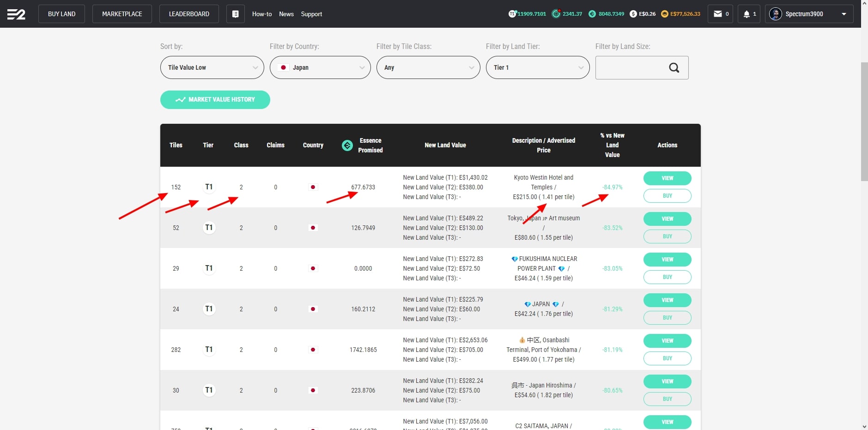Image resolution: width=868 pixels, height=430 pixels.
Task: Open the Leaderboard page
Action: [x=189, y=14]
